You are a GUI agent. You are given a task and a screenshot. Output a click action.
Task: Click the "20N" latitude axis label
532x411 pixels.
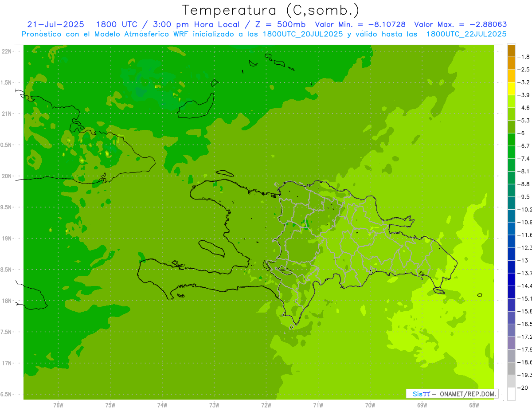(x=7, y=176)
